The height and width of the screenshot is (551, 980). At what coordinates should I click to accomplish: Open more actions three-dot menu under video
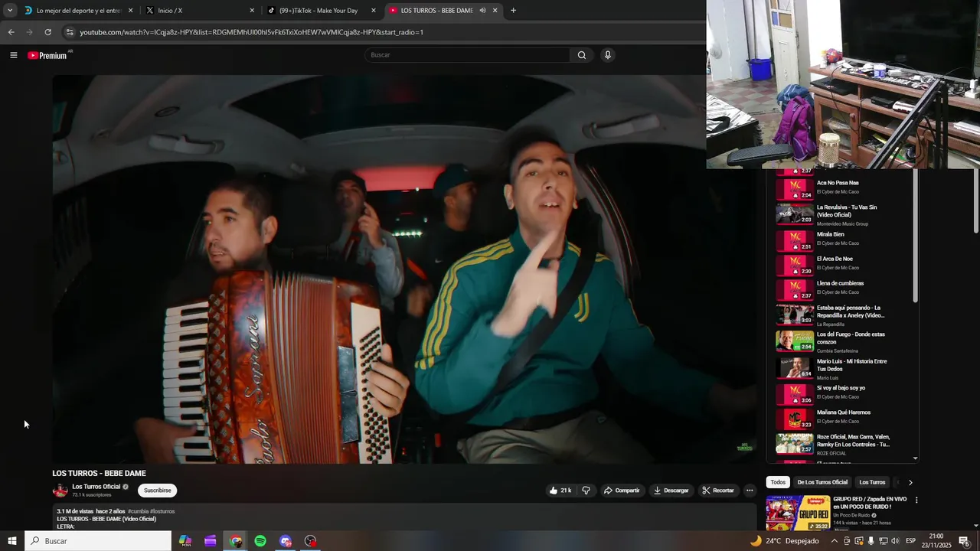click(x=750, y=491)
